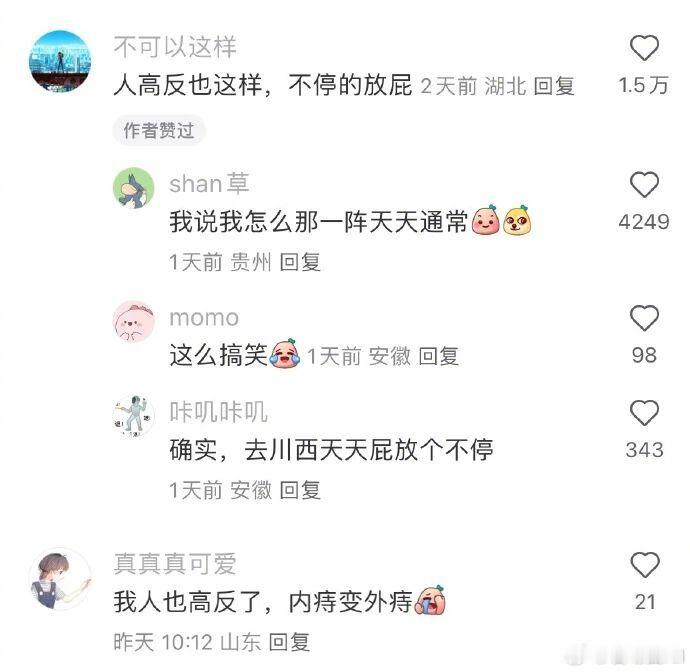The height and width of the screenshot is (672, 690).
Task: Open username shan草
Action: [x=209, y=184]
